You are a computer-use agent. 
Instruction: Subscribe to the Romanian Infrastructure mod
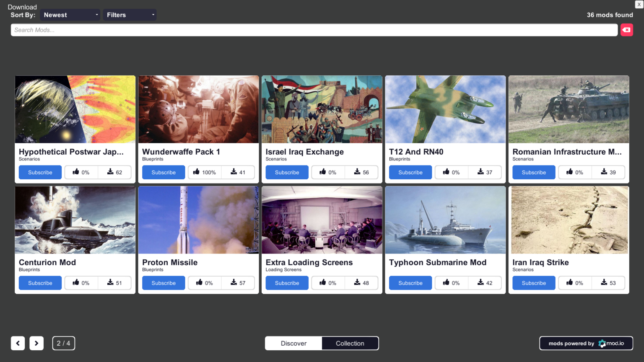click(x=533, y=172)
